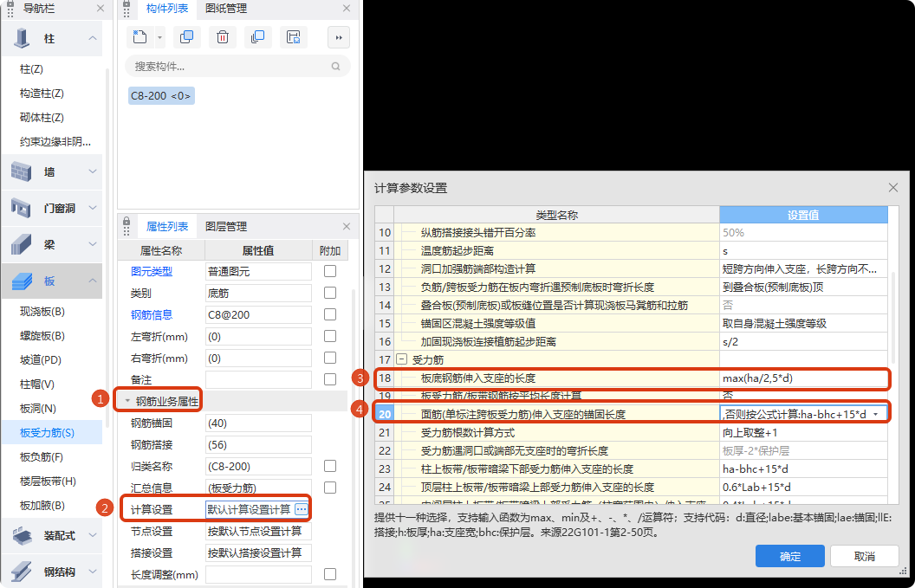The height and width of the screenshot is (588, 915).
Task: Click the save component archive icon
Action: 294,37
